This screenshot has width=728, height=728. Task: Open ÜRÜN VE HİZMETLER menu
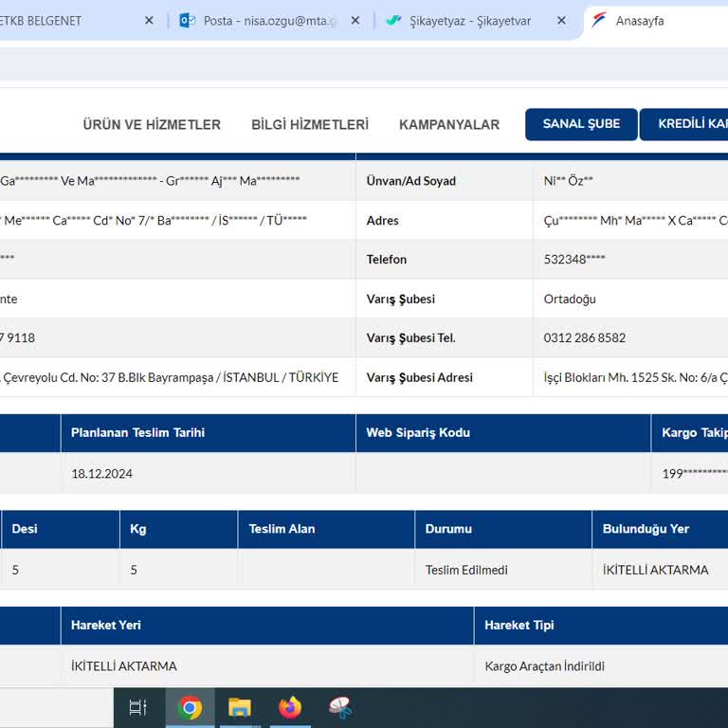click(152, 124)
